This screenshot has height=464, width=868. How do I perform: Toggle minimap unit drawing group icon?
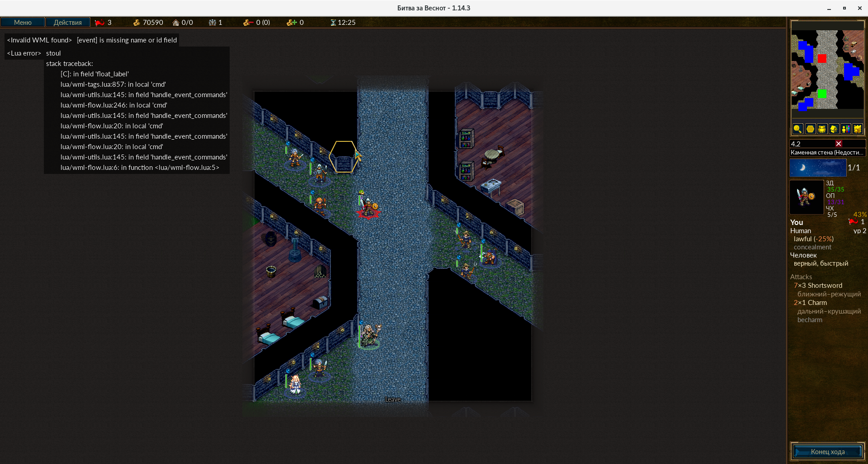[822, 129]
